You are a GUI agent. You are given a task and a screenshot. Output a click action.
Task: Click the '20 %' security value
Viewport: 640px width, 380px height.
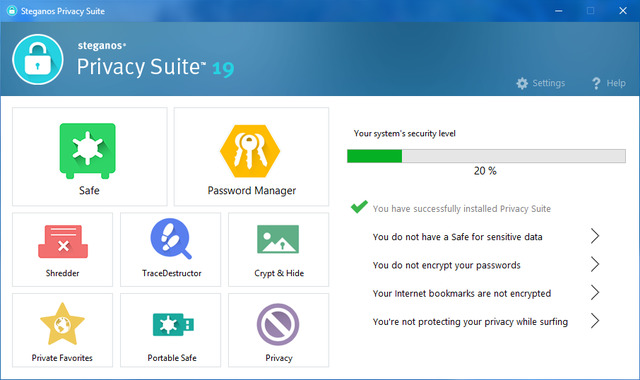coord(485,171)
